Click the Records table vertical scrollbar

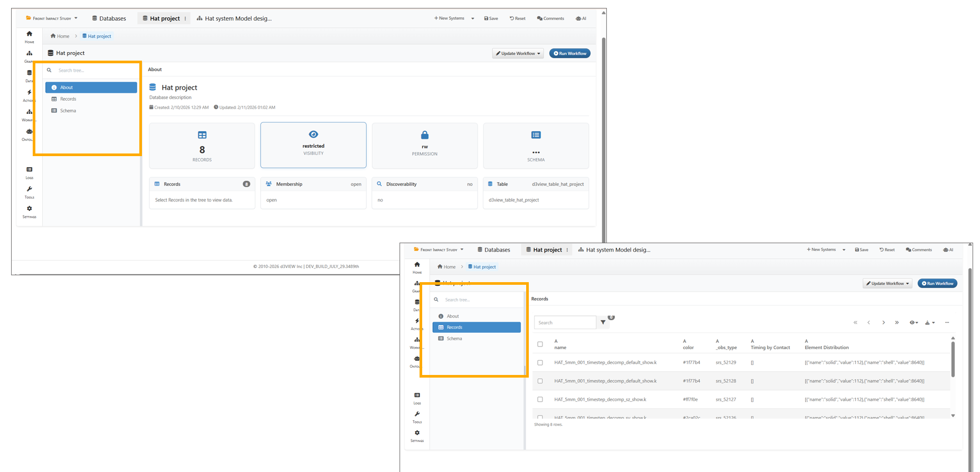tap(953, 360)
